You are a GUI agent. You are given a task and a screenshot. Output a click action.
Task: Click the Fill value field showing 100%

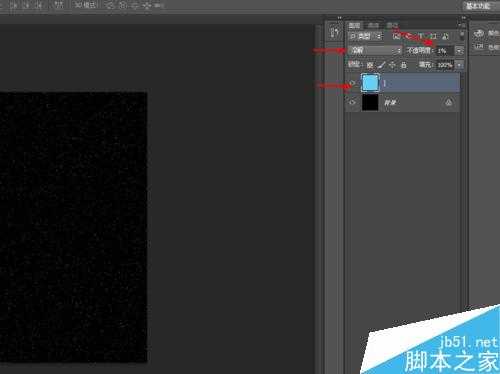coord(445,65)
